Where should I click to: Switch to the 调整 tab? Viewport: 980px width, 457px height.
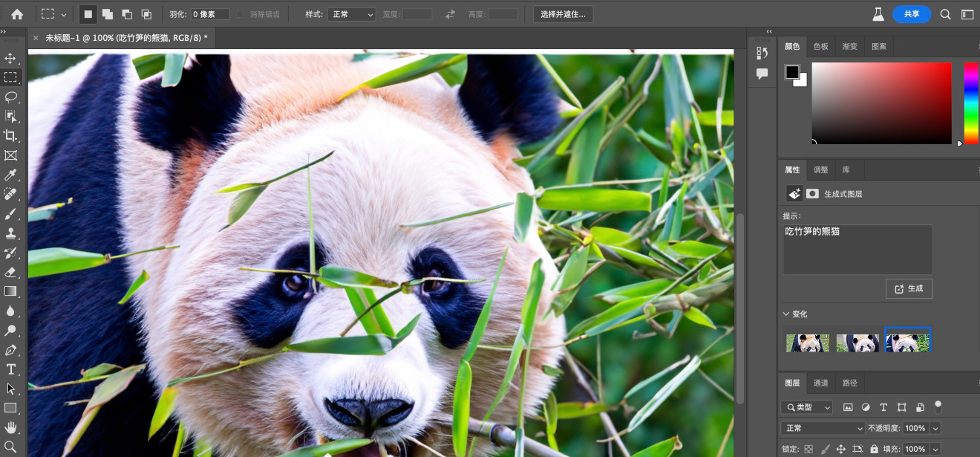coord(820,169)
